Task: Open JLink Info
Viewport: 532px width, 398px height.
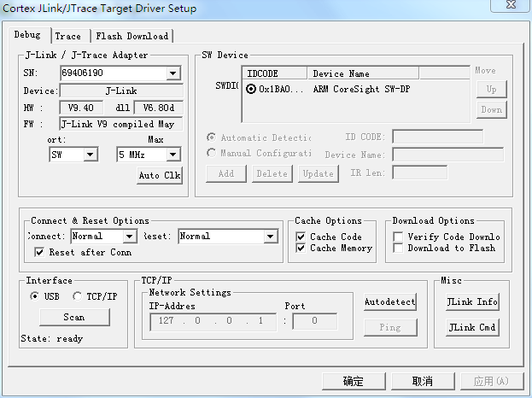Action: (x=472, y=302)
